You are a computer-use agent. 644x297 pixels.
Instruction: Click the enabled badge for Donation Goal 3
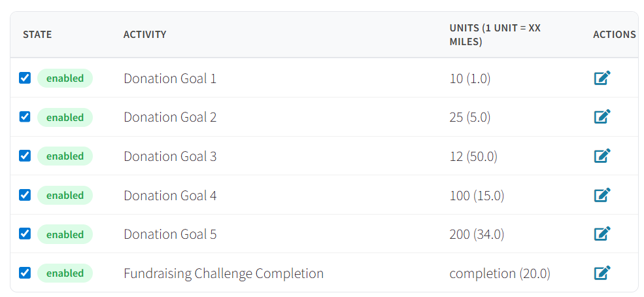pyautogui.click(x=65, y=156)
